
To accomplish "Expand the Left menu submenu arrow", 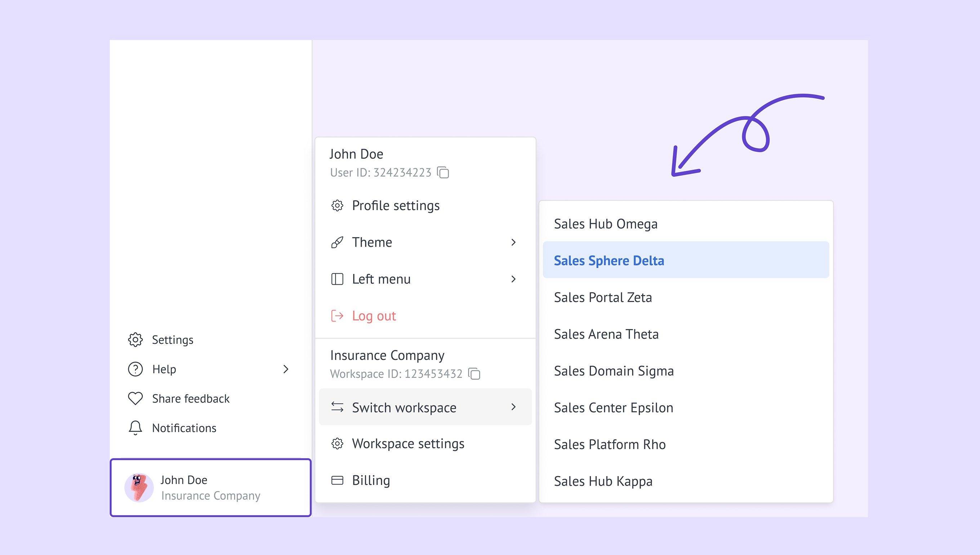I will pyautogui.click(x=514, y=279).
